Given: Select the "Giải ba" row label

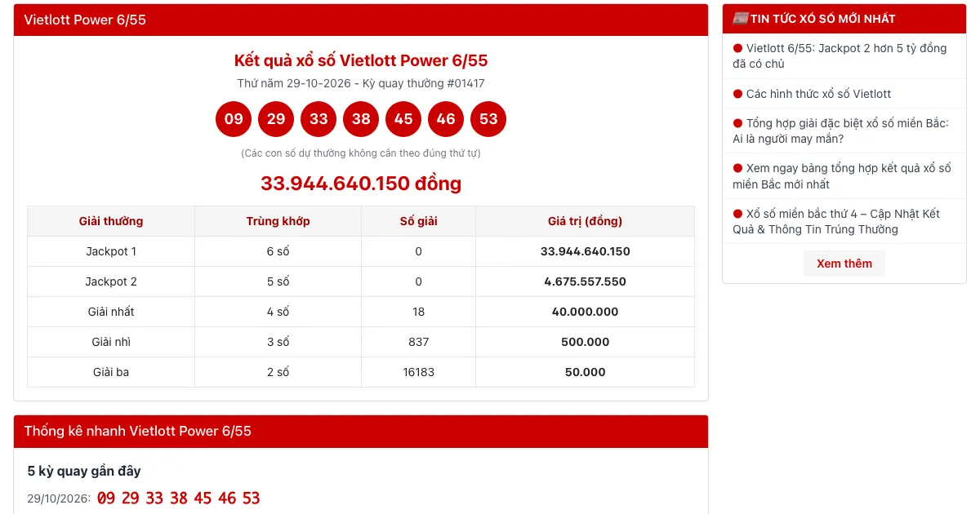Looking at the screenshot, I should (111, 372).
